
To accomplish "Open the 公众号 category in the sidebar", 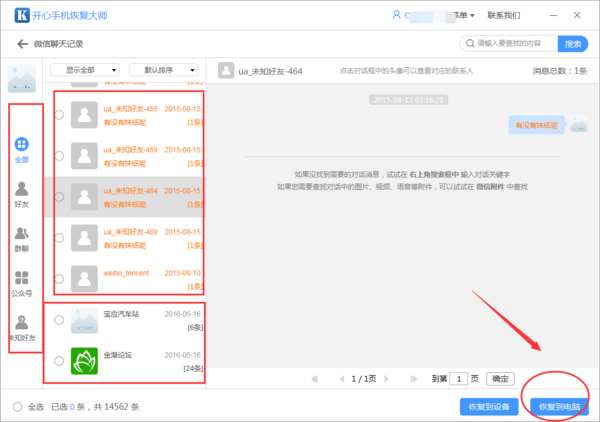I will coord(21,284).
